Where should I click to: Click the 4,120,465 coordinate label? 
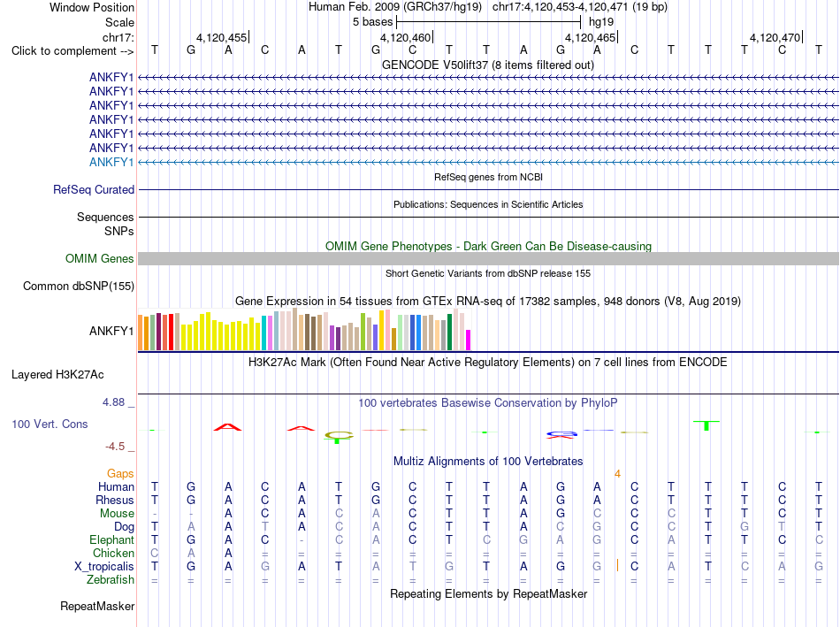coord(590,37)
